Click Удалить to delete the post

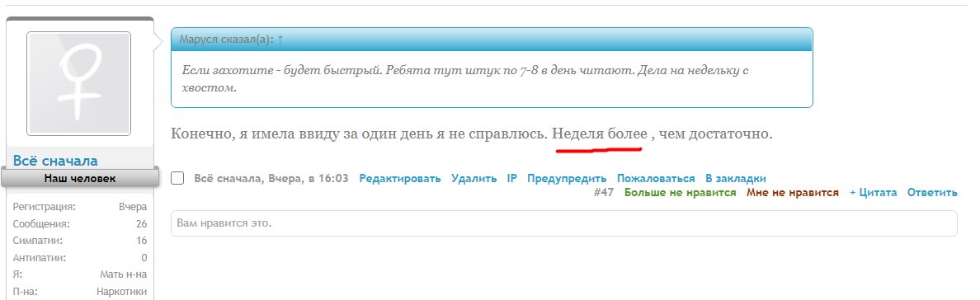(x=474, y=178)
